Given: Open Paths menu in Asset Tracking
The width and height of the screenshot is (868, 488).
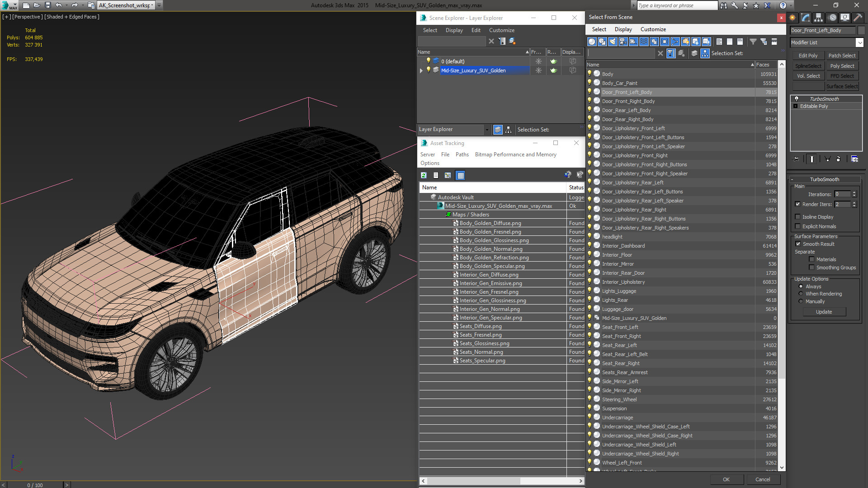Looking at the screenshot, I should pos(462,155).
